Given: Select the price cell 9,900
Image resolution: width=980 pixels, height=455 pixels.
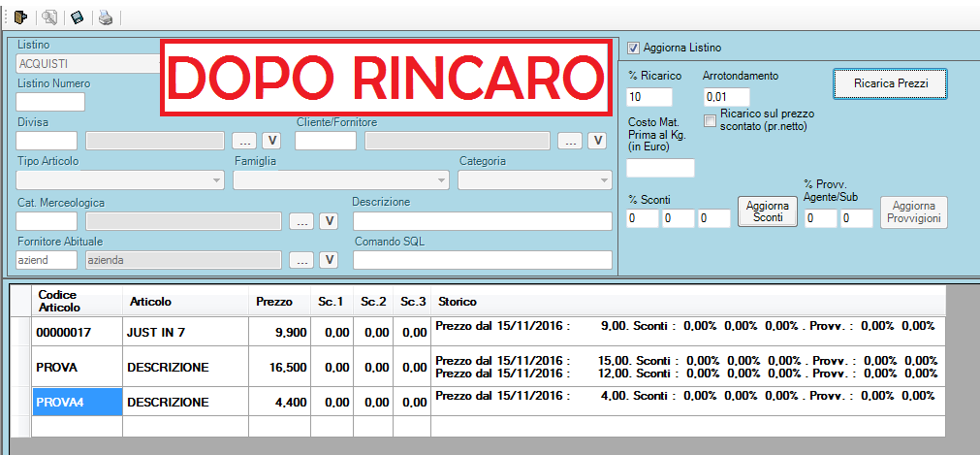Looking at the screenshot, I should (279, 332).
